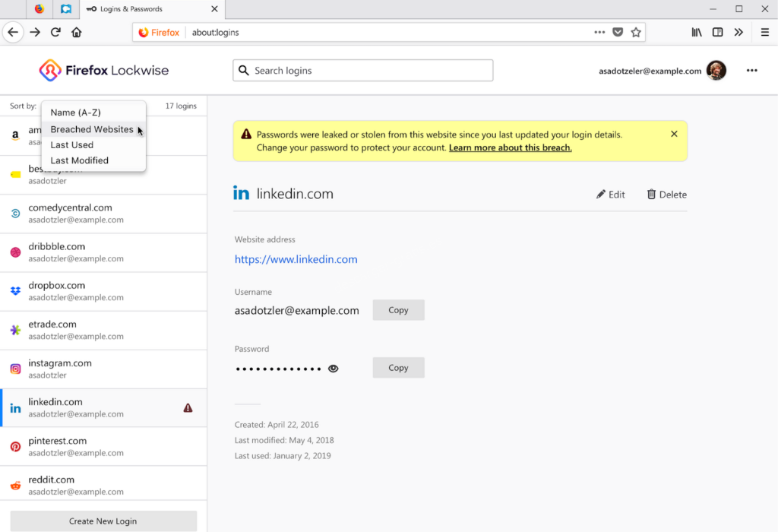Open the linkedin.com website address link
Image resolution: width=778 pixels, height=532 pixels.
[296, 259]
